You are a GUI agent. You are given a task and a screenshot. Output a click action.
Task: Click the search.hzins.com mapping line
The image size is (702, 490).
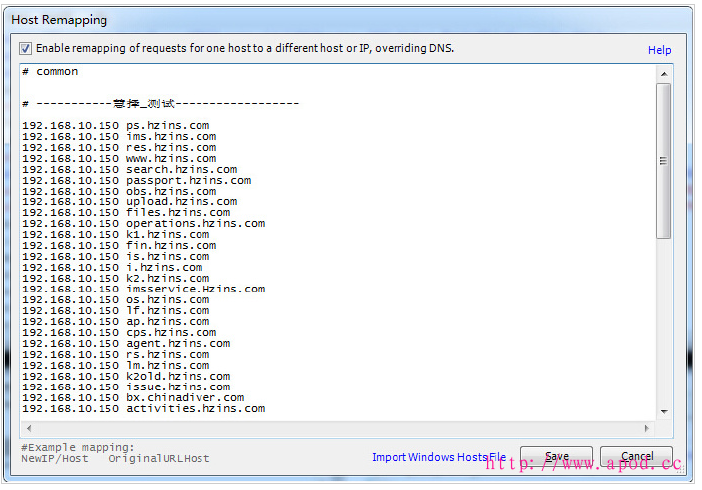(129, 170)
